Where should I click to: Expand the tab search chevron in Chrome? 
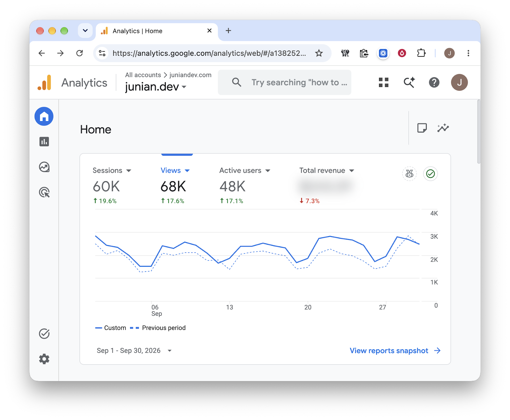(85, 31)
